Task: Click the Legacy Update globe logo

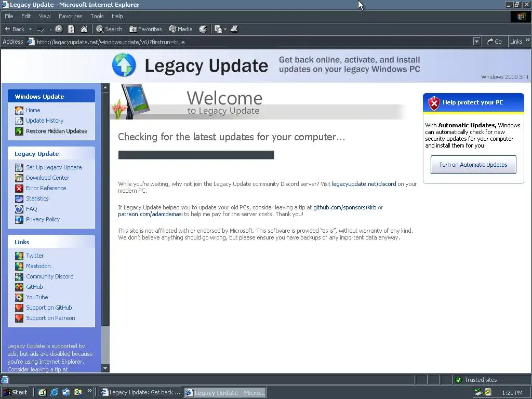Action: [x=124, y=65]
